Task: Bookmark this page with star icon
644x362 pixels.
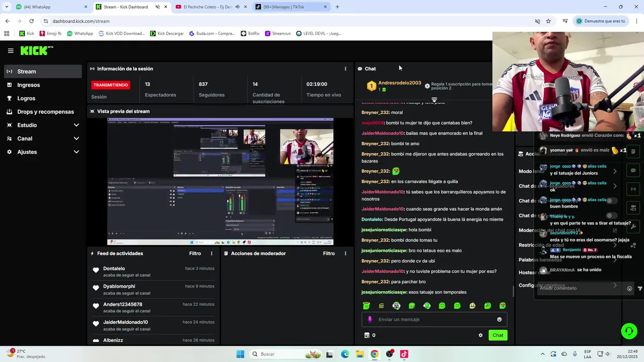Action: click(548, 21)
